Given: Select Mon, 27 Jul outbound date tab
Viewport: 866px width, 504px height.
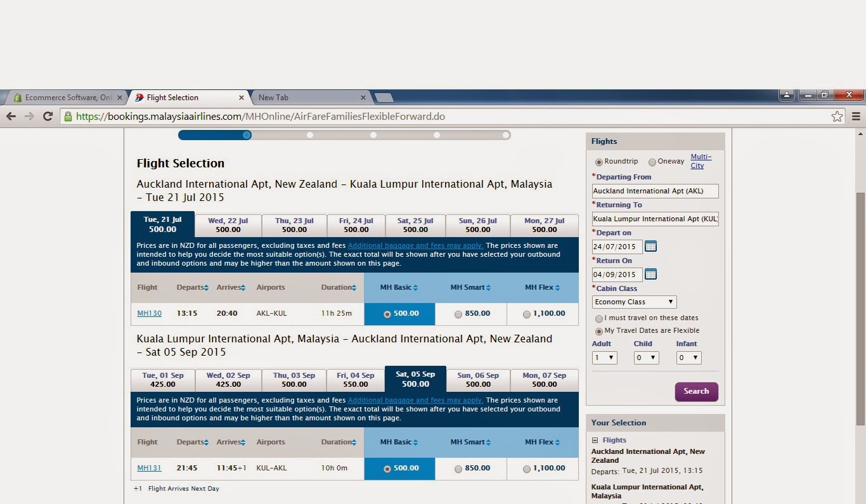Looking at the screenshot, I should [545, 225].
